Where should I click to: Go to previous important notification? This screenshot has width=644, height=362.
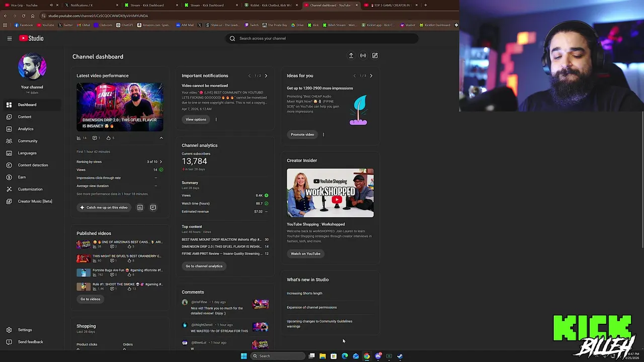pyautogui.click(x=250, y=76)
